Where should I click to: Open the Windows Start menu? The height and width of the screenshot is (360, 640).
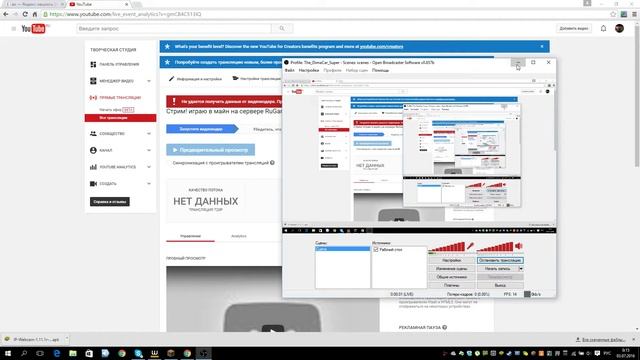click(x=8, y=353)
